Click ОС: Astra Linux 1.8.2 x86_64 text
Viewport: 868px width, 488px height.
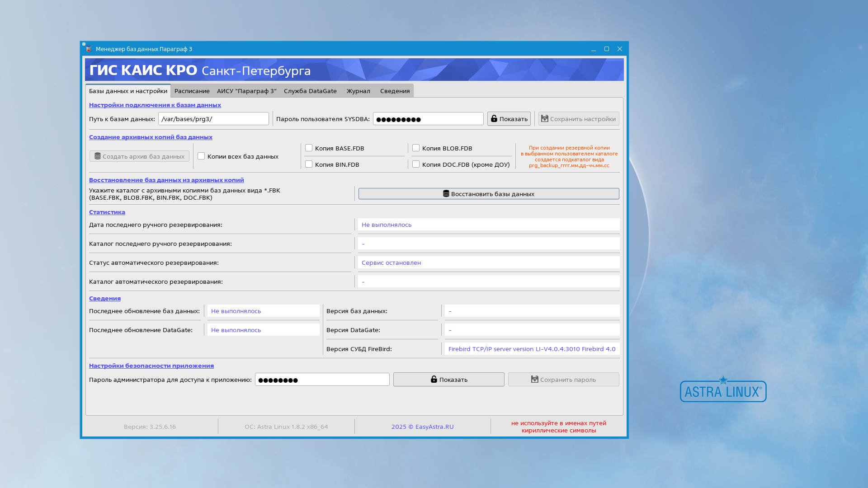286,427
